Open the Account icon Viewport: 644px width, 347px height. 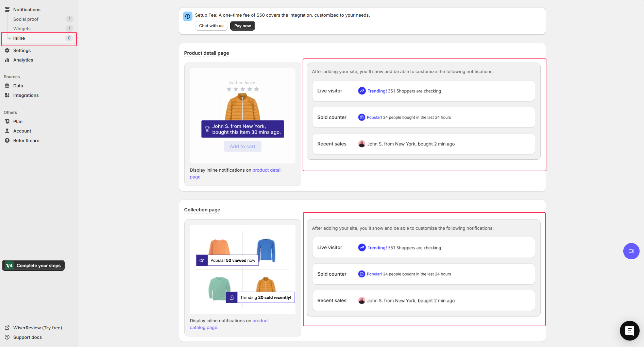tap(7, 131)
